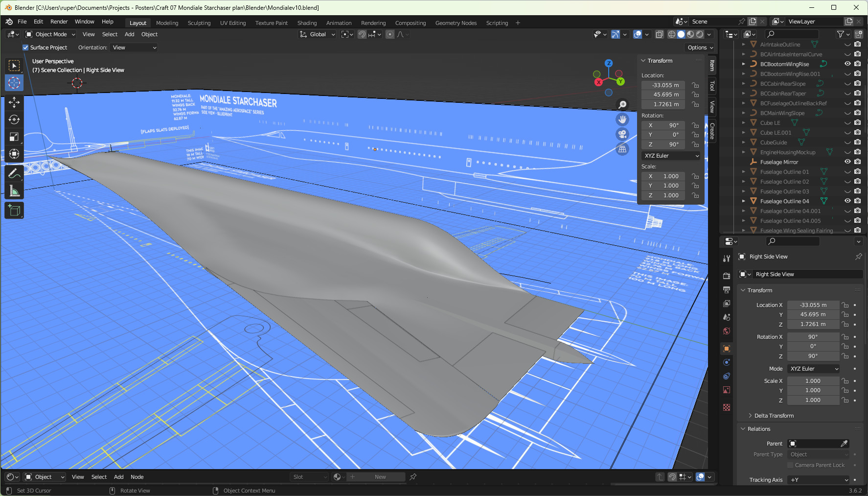Screen dimensions: 868x496
Task: Open the Object Mode dropdown
Action: pyautogui.click(x=50, y=34)
